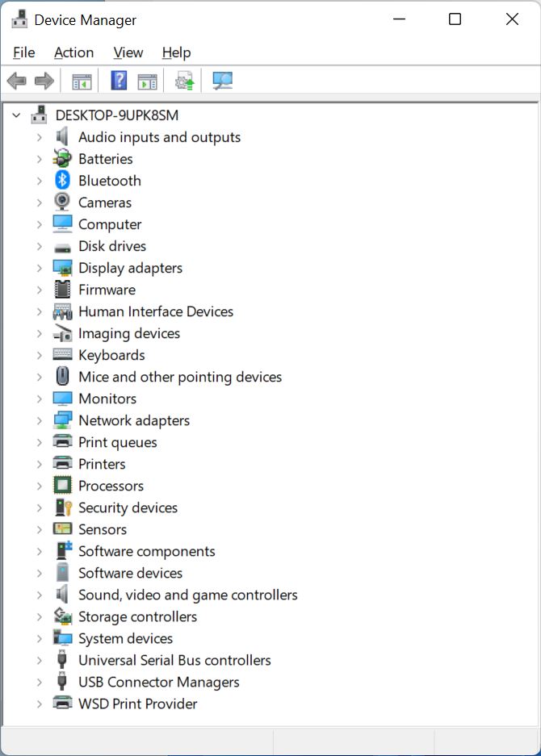This screenshot has width=541, height=756.
Task: Click the Cameras webcam icon
Action: [62, 202]
